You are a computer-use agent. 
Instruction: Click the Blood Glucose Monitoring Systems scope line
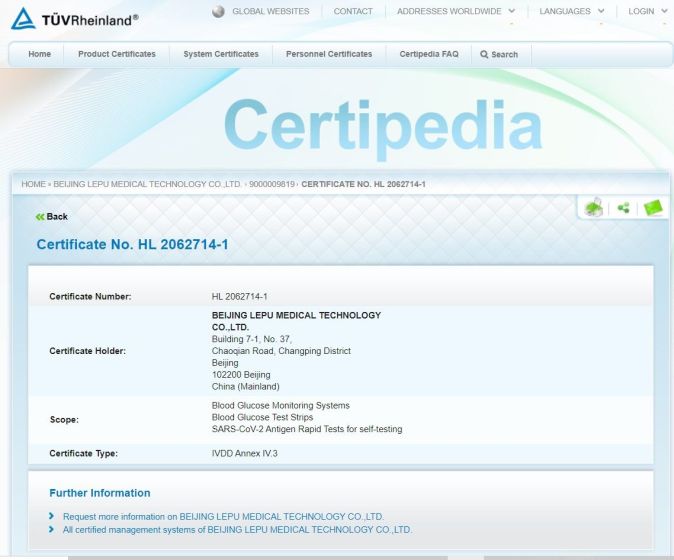(281, 405)
